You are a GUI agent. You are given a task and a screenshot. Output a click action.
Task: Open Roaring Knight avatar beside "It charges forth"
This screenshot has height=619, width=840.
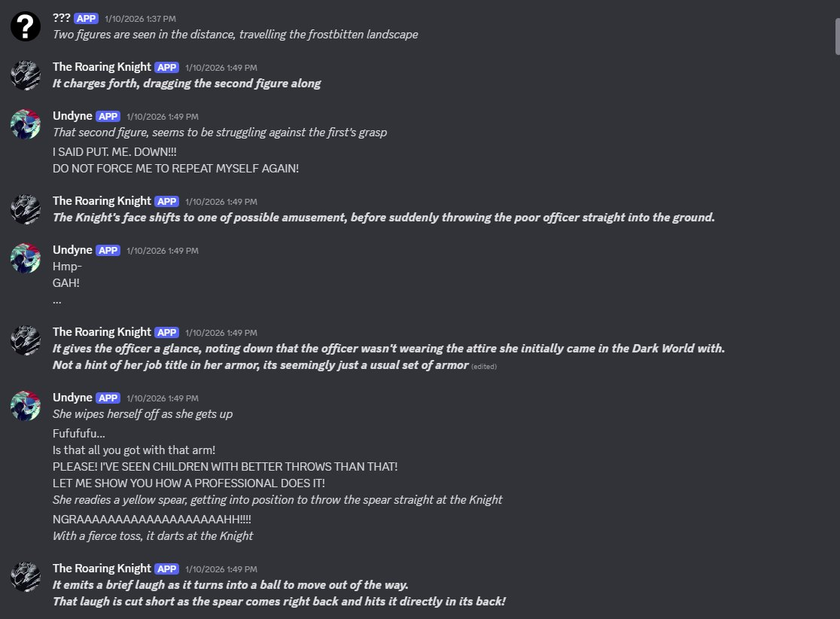click(x=26, y=75)
